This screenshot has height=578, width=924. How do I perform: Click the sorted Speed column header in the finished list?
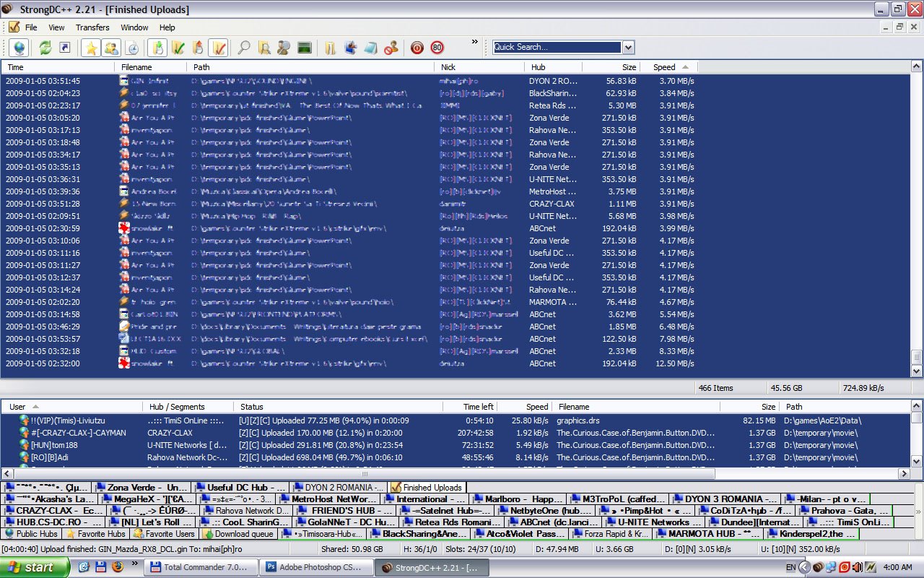pos(668,67)
